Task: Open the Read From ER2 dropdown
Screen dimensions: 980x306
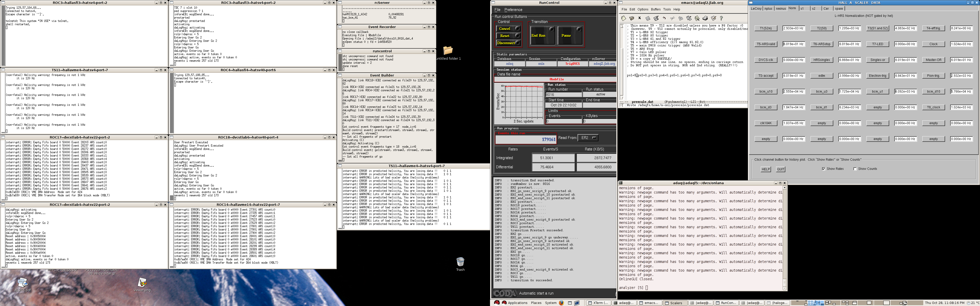Action: 588,138
